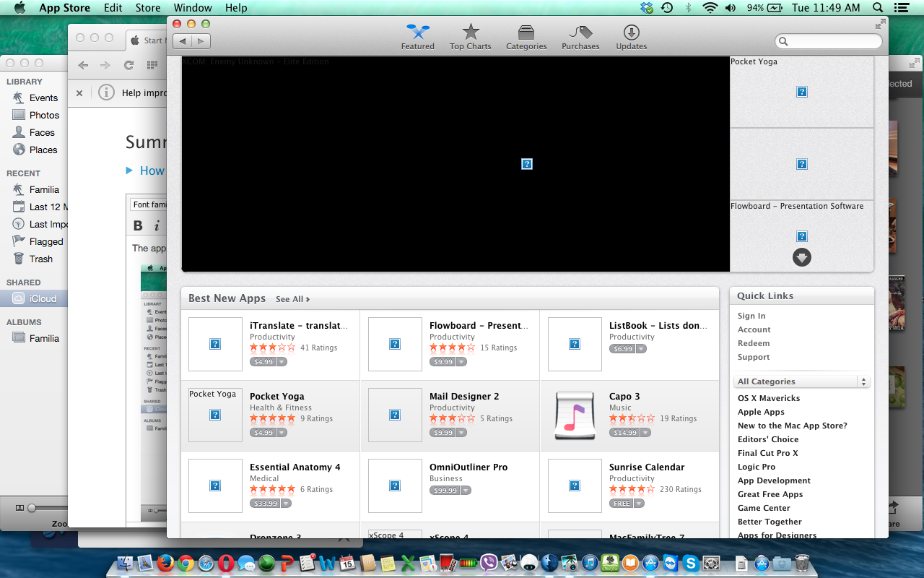
Task: Select Flagged in iPhoto Recent section
Action: click(x=38, y=241)
